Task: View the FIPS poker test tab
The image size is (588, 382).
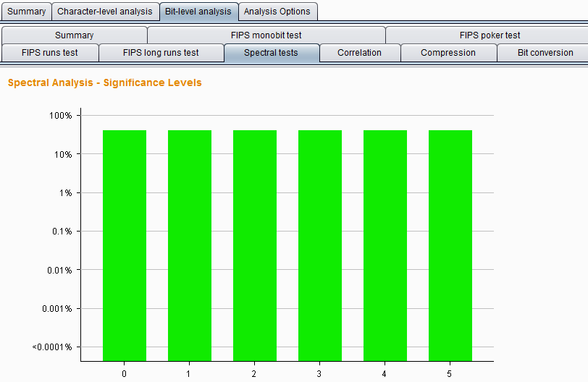Action: 490,35
